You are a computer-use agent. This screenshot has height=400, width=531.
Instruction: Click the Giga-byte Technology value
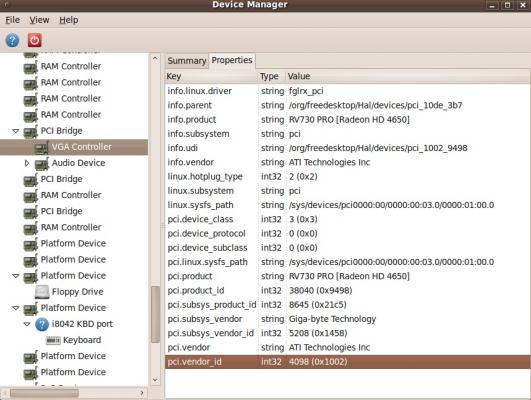click(x=332, y=319)
